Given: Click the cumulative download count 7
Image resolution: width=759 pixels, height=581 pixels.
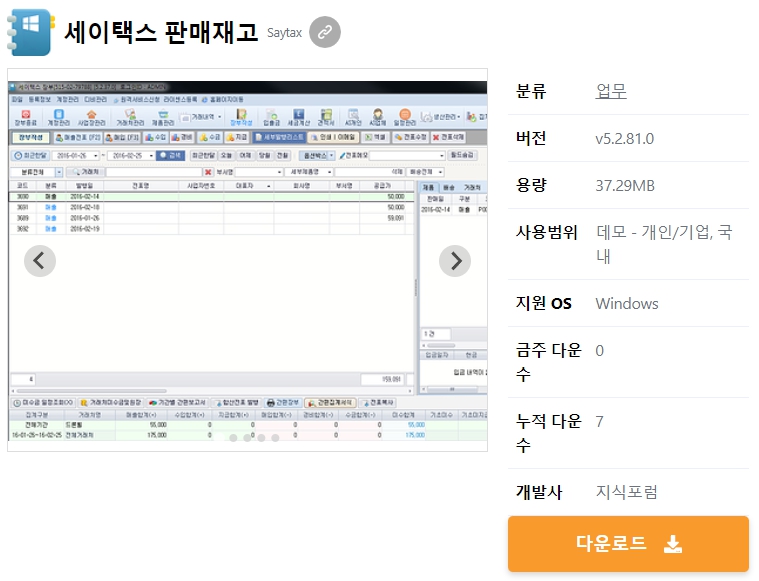Looking at the screenshot, I should click(599, 422).
